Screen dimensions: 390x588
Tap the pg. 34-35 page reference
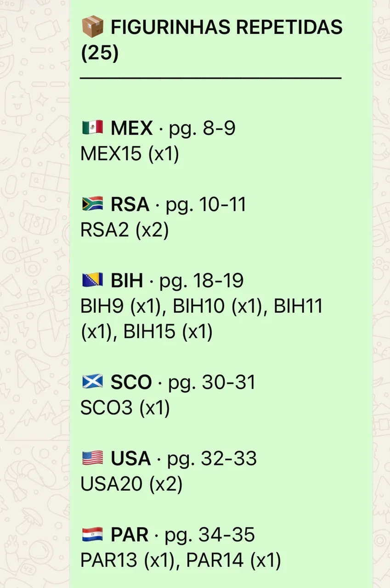pos(210,535)
